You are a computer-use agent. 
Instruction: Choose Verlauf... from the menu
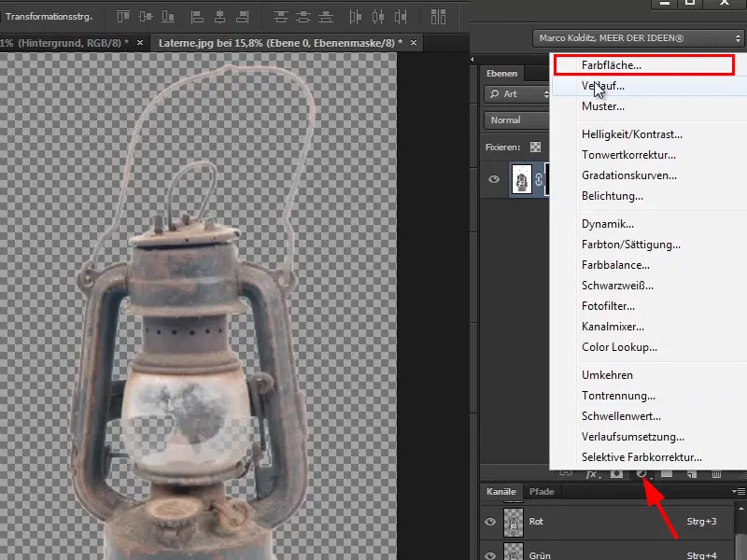649,86
